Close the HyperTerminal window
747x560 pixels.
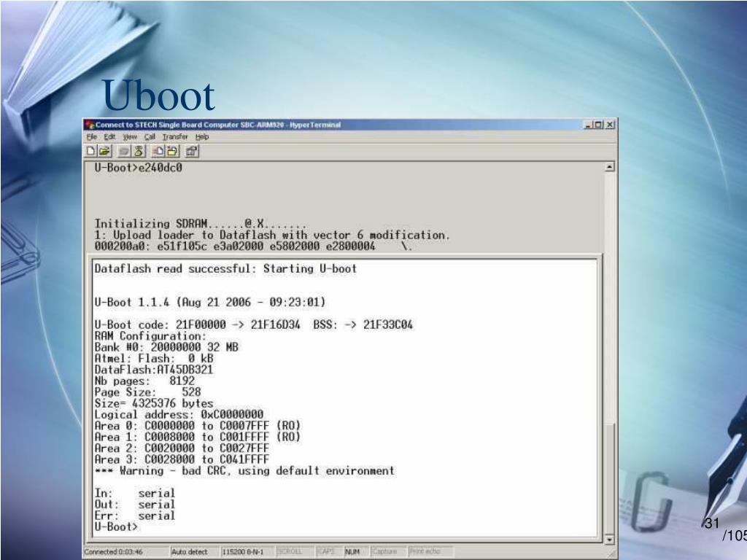(x=610, y=125)
